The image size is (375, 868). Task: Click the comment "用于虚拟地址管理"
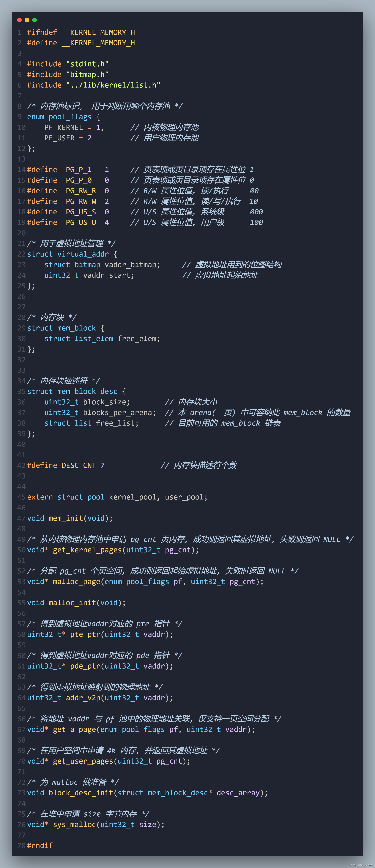[x=72, y=244]
